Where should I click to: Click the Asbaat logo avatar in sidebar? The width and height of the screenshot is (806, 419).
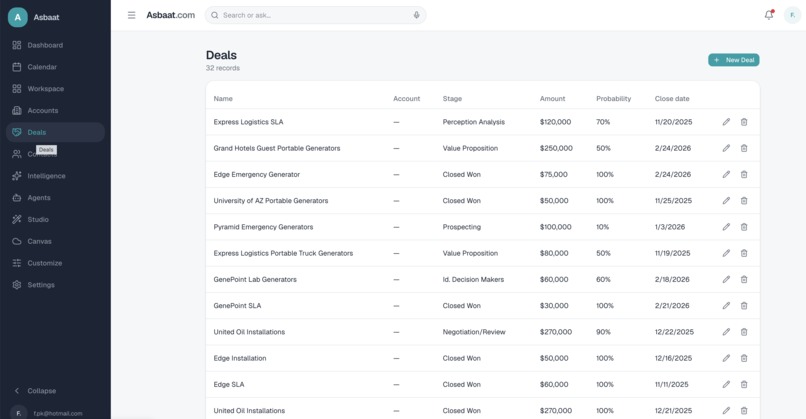coord(17,17)
